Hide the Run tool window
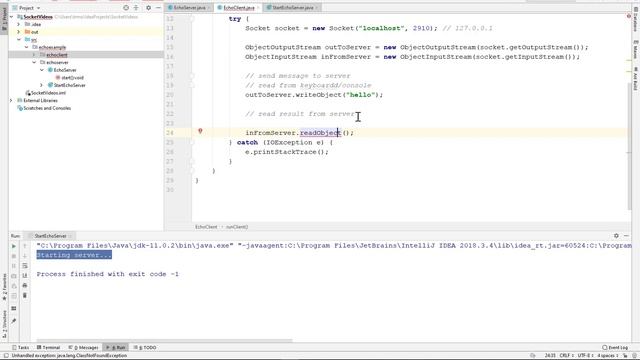Screen dimensions: 640x360 (626, 236)
